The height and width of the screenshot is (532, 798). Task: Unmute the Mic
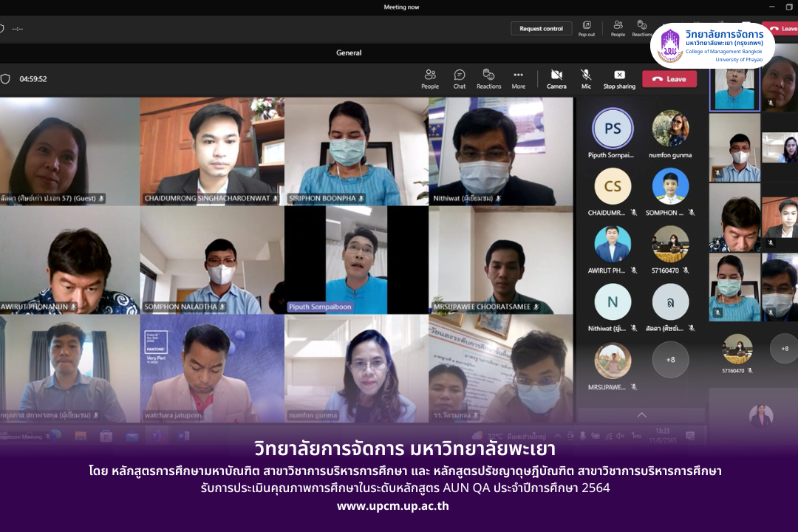pos(586,79)
